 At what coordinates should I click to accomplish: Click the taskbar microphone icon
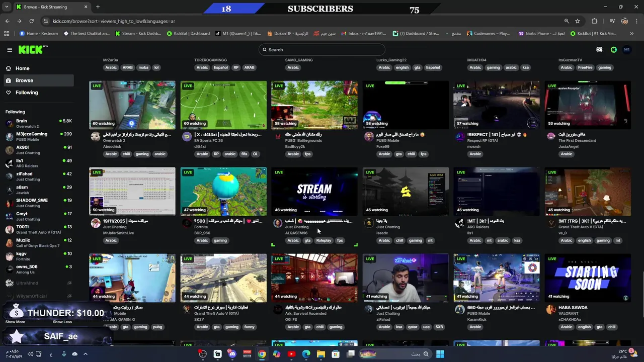[63, 354]
